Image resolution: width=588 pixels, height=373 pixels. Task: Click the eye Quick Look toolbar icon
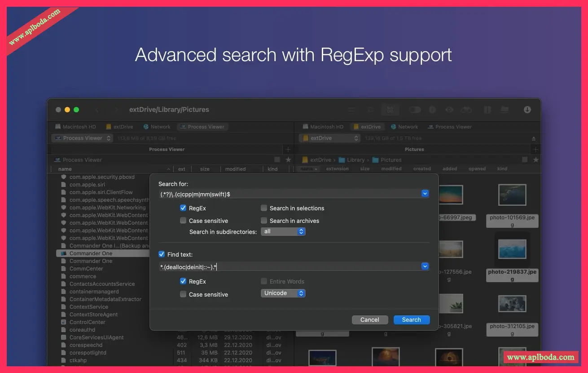pos(449,110)
